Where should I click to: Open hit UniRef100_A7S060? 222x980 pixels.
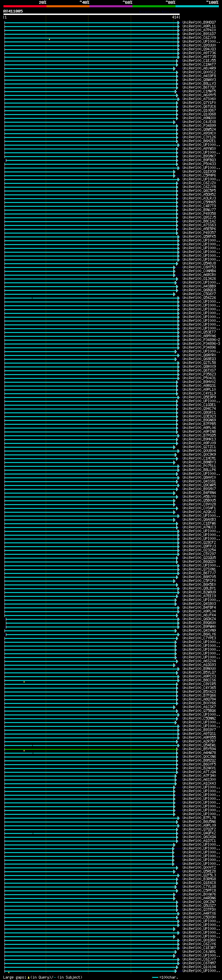(x=199, y=99)
